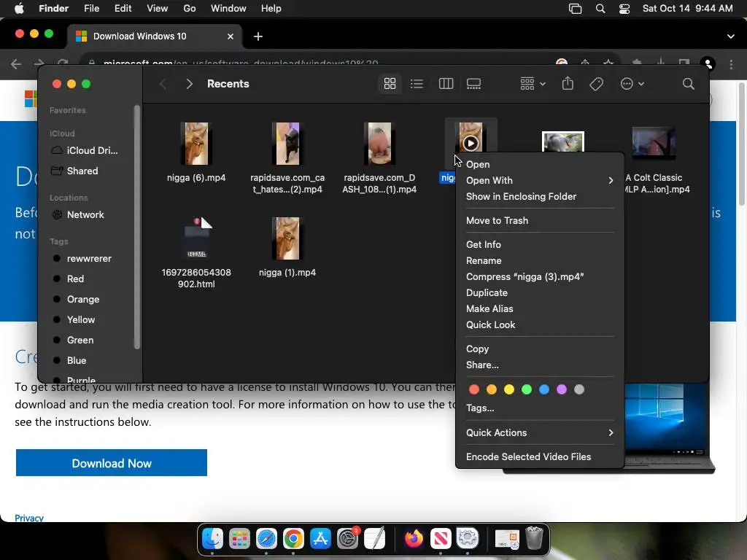Choose Compress “nigga (3).mp4” option

tap(539, 276)
